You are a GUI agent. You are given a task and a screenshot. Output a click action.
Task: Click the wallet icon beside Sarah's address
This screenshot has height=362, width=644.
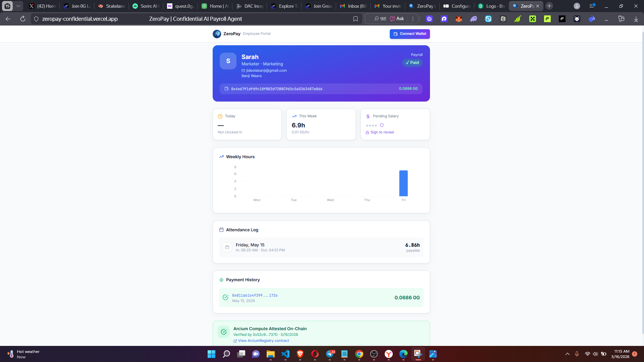click(x=226, y=89)
